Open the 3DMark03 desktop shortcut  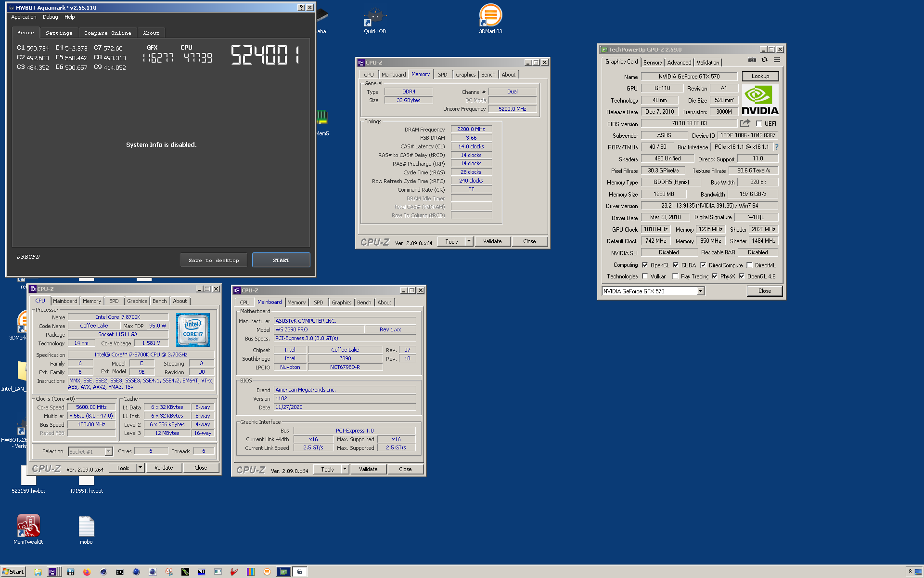pyautogui.click(x=490, y=19)
